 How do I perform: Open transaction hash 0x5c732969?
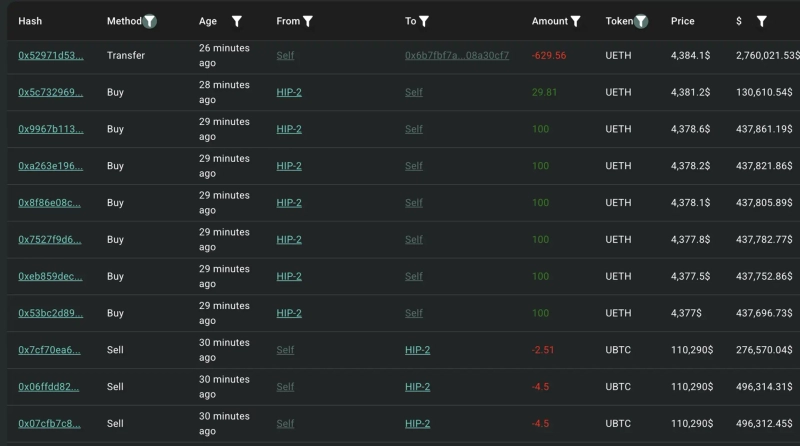coord(50,93)
